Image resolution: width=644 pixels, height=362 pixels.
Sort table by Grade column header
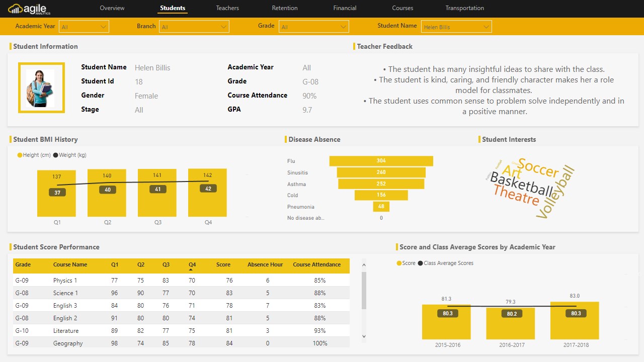[23, 264]
